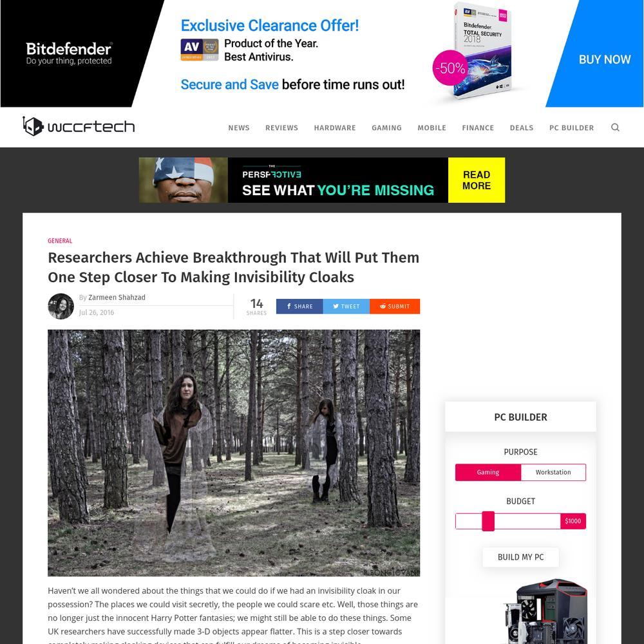Click the AV Product of the Year badge
Image resolution: width=644 pixels, height=644 pixels.
[x=200, y=50]
